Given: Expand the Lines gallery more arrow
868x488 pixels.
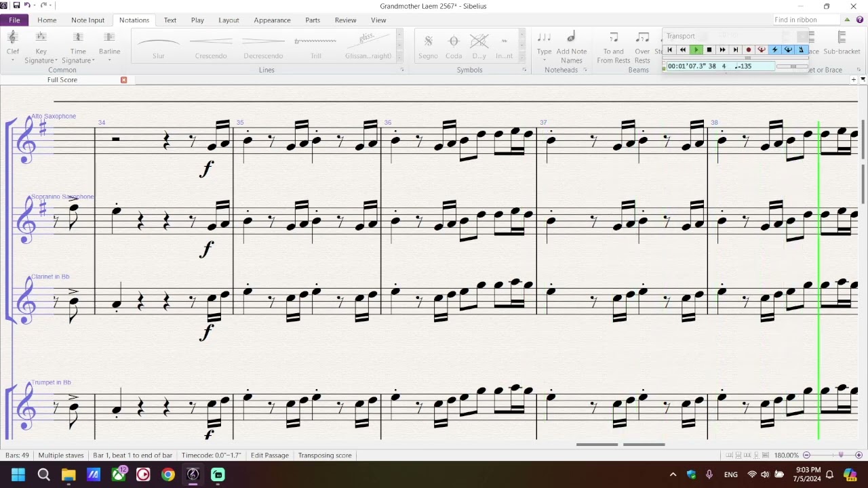Looking at the screenshot, I should [399, 58].
